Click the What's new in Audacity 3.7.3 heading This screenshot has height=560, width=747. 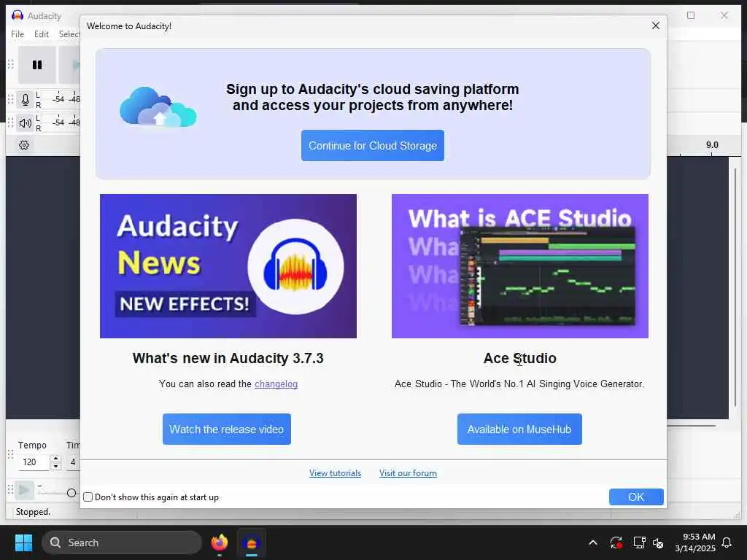[228, 358]
